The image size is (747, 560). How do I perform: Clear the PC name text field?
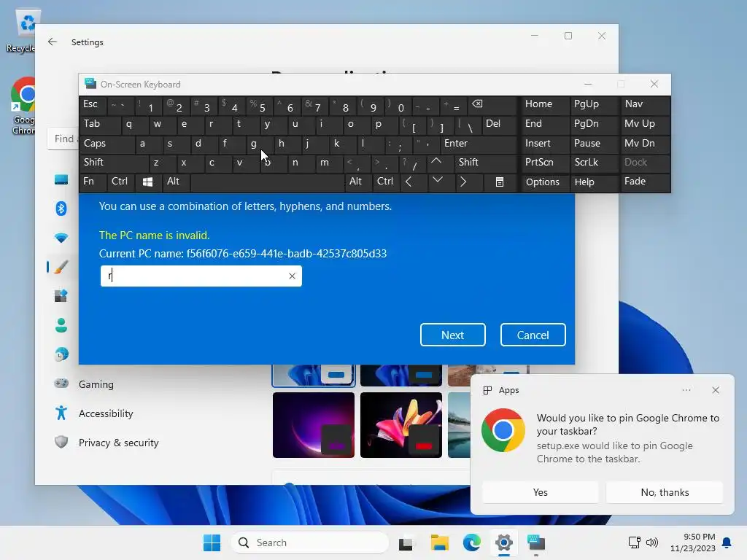click(x=292, y=276)
